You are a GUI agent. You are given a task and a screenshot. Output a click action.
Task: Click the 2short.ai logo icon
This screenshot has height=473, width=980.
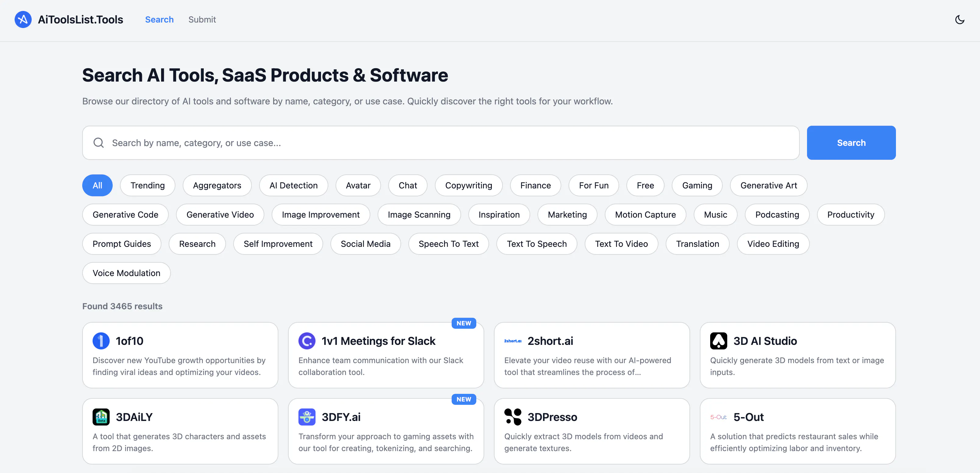(513, 341)
